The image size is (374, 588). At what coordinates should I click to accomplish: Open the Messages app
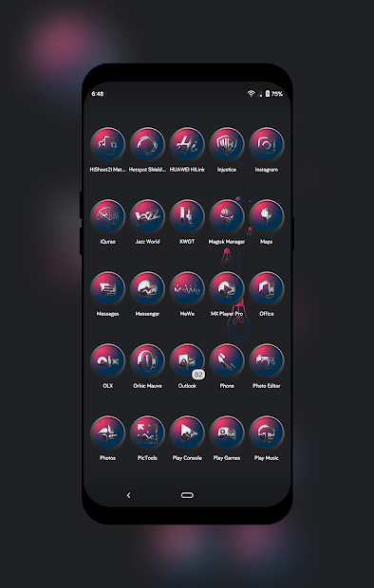[108, 288]
